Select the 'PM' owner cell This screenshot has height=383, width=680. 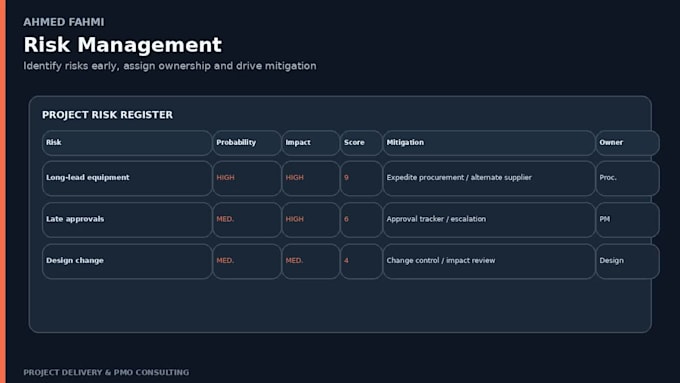point(628,220)
